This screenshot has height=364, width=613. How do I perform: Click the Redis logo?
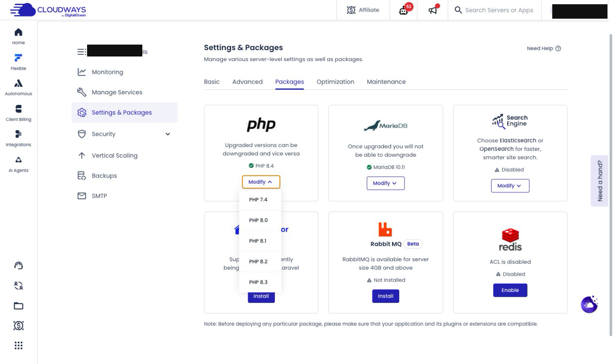pyautogui.click(x=510, y=240)
